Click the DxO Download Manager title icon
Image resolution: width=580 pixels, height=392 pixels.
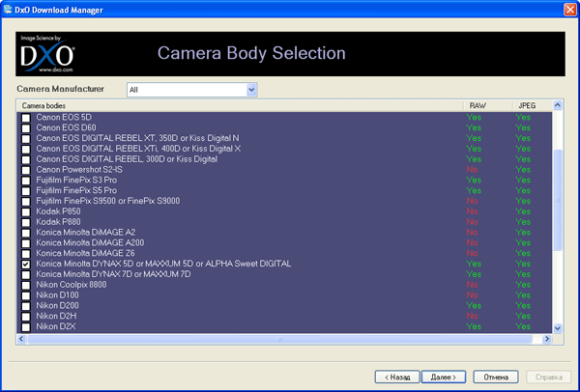click(8, 9)
